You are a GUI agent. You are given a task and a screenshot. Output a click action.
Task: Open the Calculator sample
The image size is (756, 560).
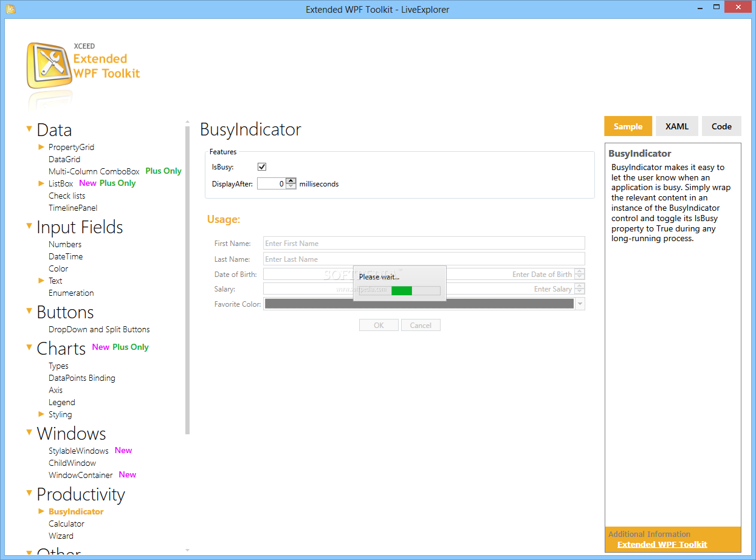click(66, 524)
